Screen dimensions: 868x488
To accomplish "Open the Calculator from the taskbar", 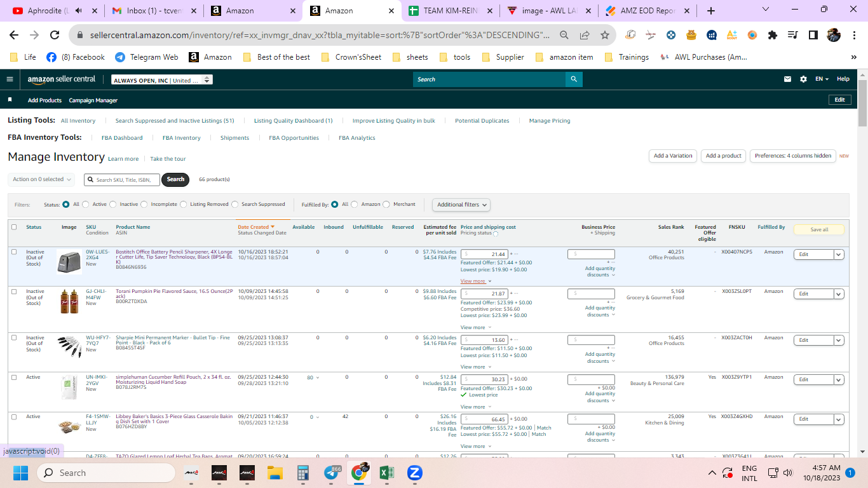I will pos(303,473).
